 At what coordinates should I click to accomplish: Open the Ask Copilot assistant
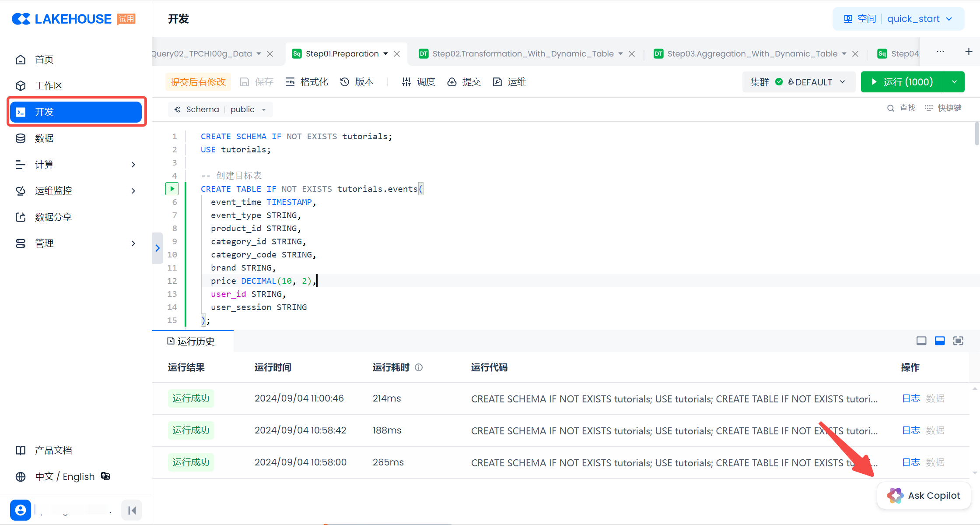tap(924, 496)
